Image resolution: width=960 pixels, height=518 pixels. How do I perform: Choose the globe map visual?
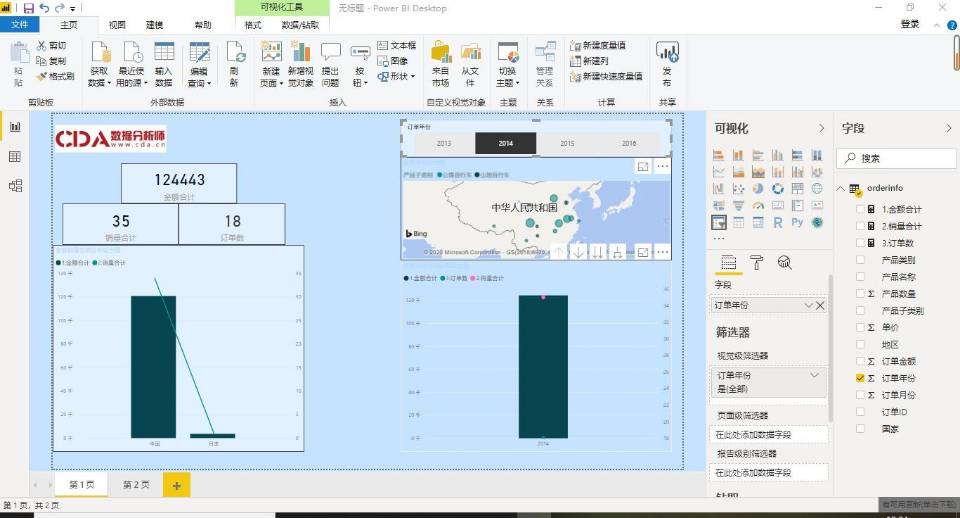(x=817, y=189)
